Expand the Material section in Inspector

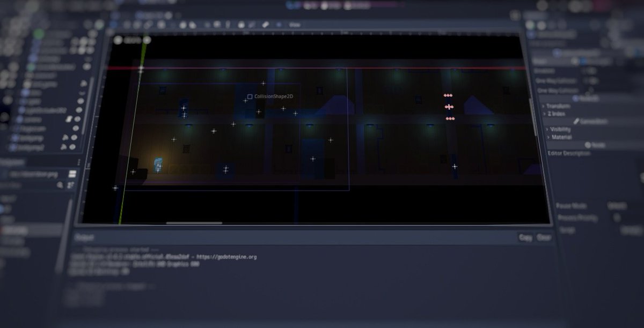[559, 137]
